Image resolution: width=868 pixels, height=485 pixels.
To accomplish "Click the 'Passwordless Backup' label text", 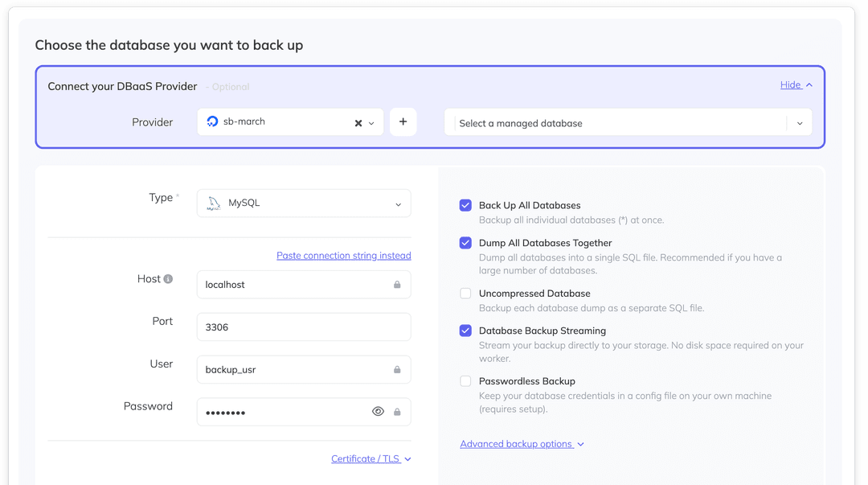I will 527,381.
